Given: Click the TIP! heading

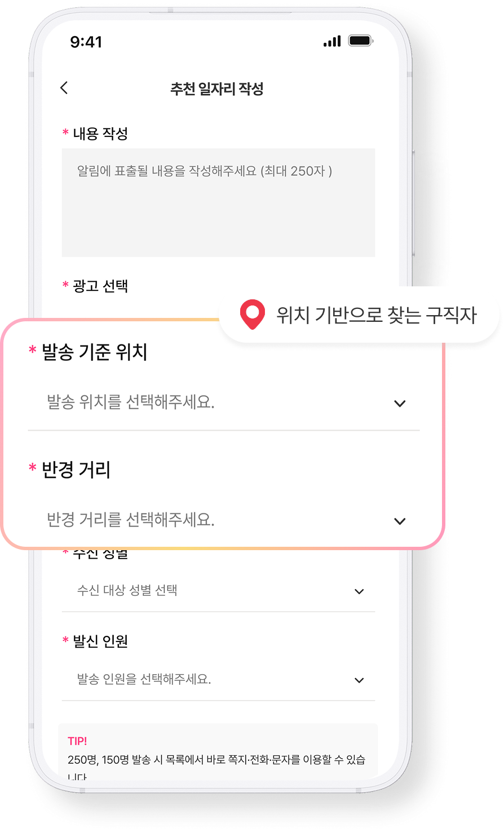Looking at the screenshot, I should pos(77,741).
